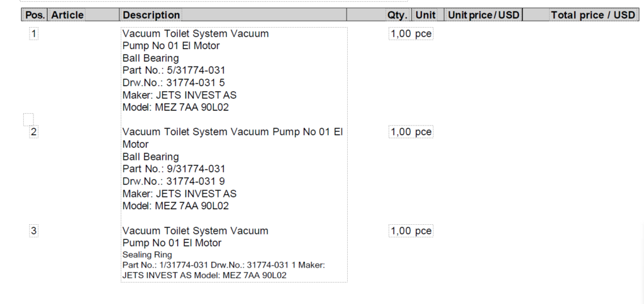Click the Ball Bearing text in item 2
This screenshot has height=304, width=644.
point(150,157)
